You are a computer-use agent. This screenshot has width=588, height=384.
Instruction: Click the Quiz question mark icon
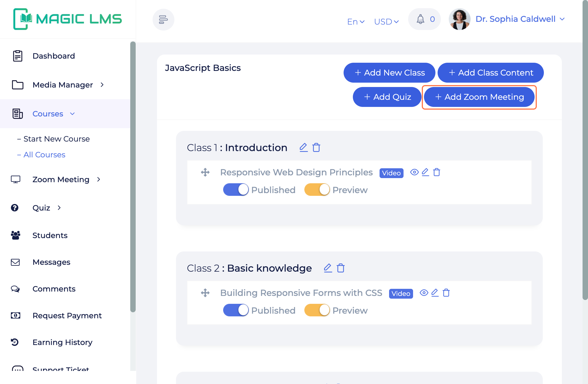click(15, 208)
